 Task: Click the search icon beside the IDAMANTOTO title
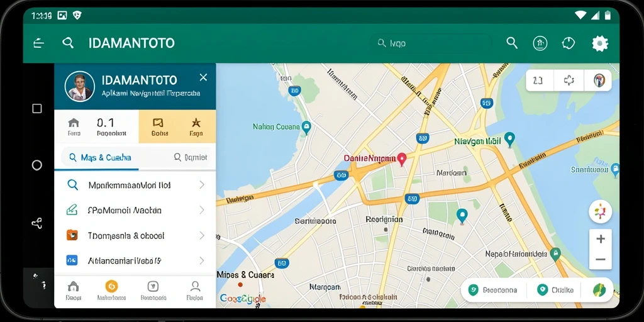tap(68, 43)
